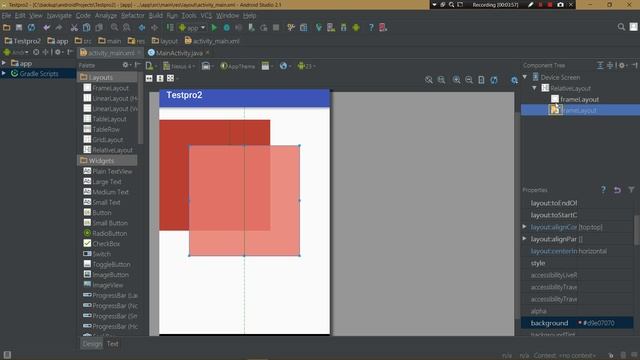Select ImageView widget in palette
This screenshot has width=640, height=360.
(103, 285)
